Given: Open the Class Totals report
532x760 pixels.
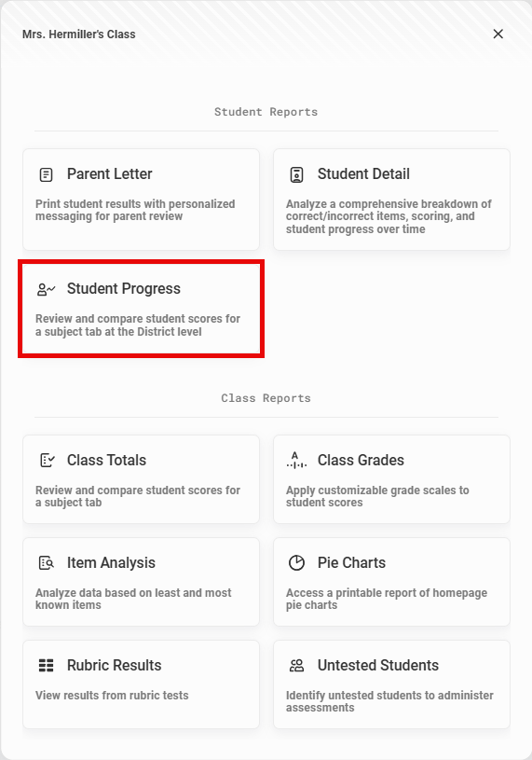Looking at the screenshot, I should [141, 479].
